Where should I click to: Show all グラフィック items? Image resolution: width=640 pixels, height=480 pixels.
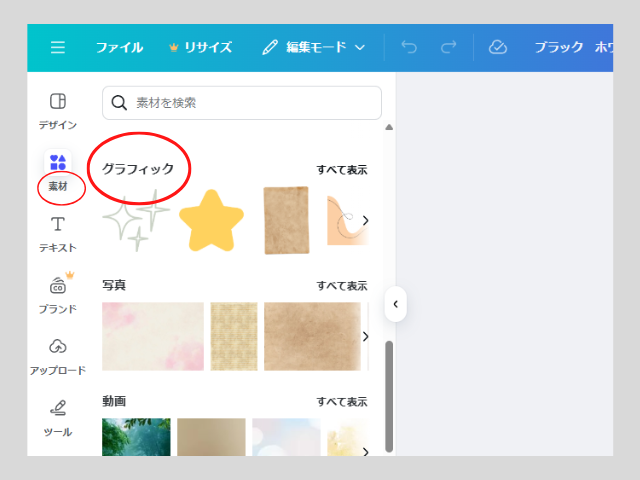(342, 170)
